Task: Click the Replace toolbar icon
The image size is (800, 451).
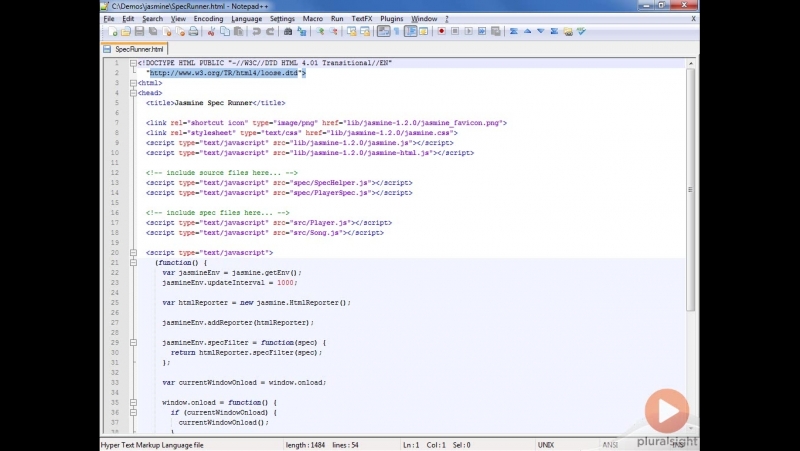Action: click(x=302, y=32)
